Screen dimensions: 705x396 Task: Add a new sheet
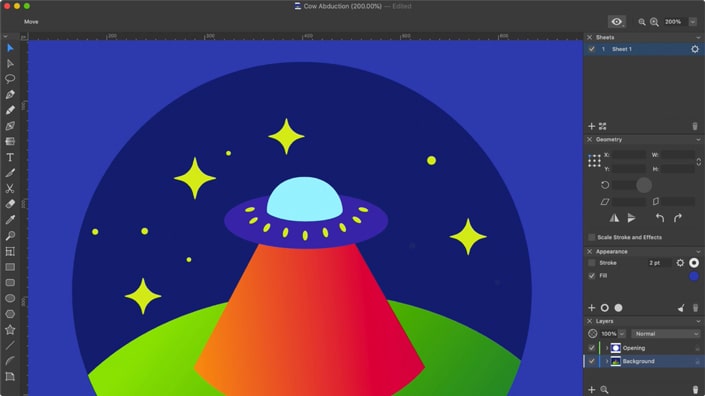click(592, 126)
